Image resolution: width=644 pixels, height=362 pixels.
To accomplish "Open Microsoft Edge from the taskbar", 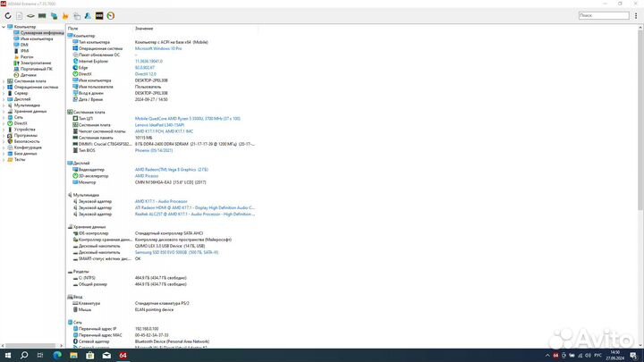I will [x=57, y=356].
